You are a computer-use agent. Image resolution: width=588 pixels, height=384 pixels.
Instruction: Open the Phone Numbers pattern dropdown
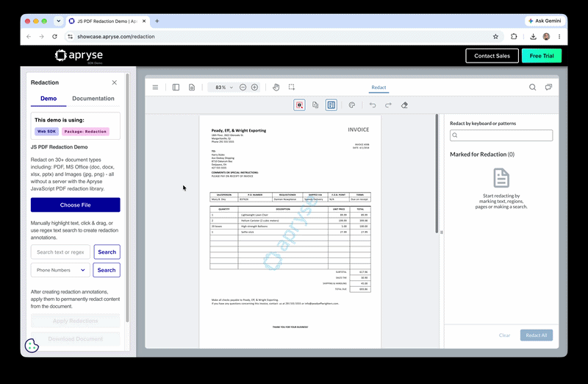coord(60,270)
